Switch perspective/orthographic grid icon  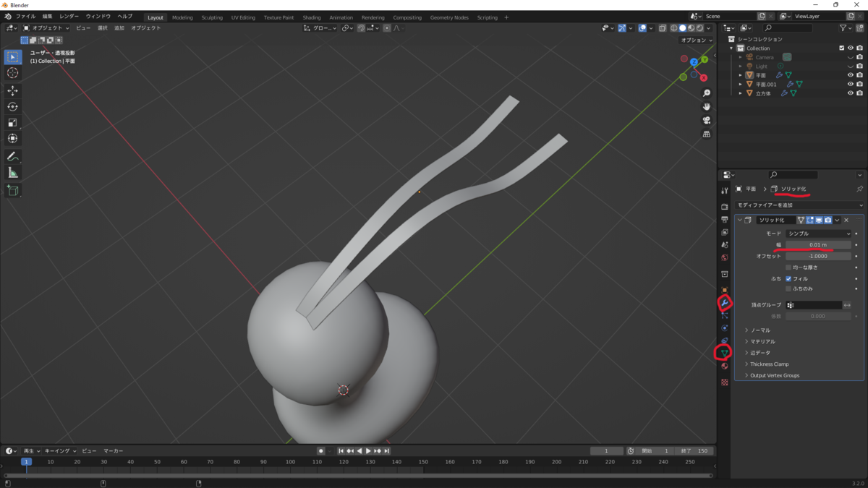(707, 134)
